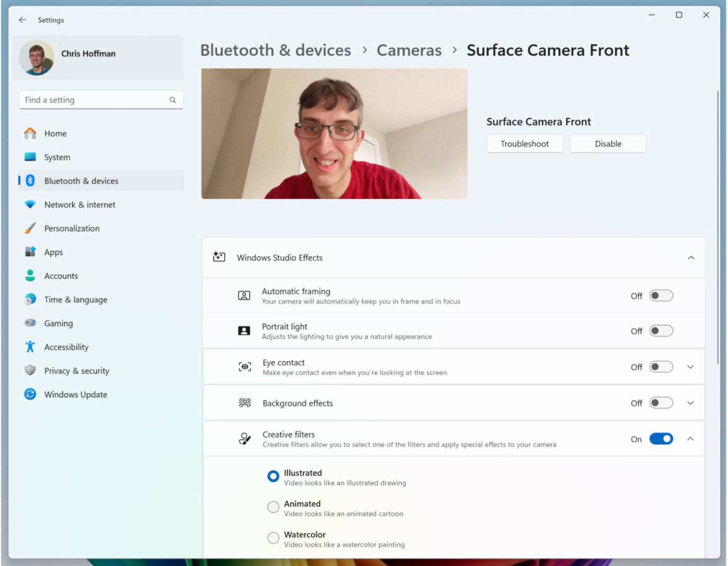
Task: Click the Accessibility figure icon
Action: (x=30, y=347)
